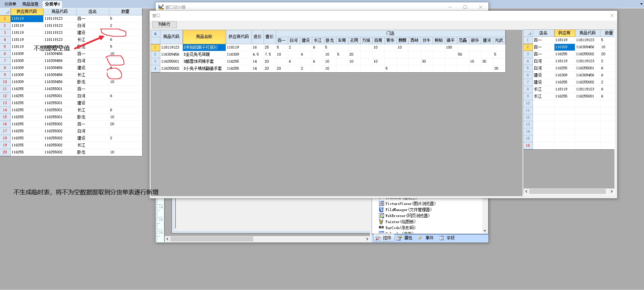Viewport: 644px width, 290px height.
Task: Click the PictureViewer control icon
Action: [381, 204]
